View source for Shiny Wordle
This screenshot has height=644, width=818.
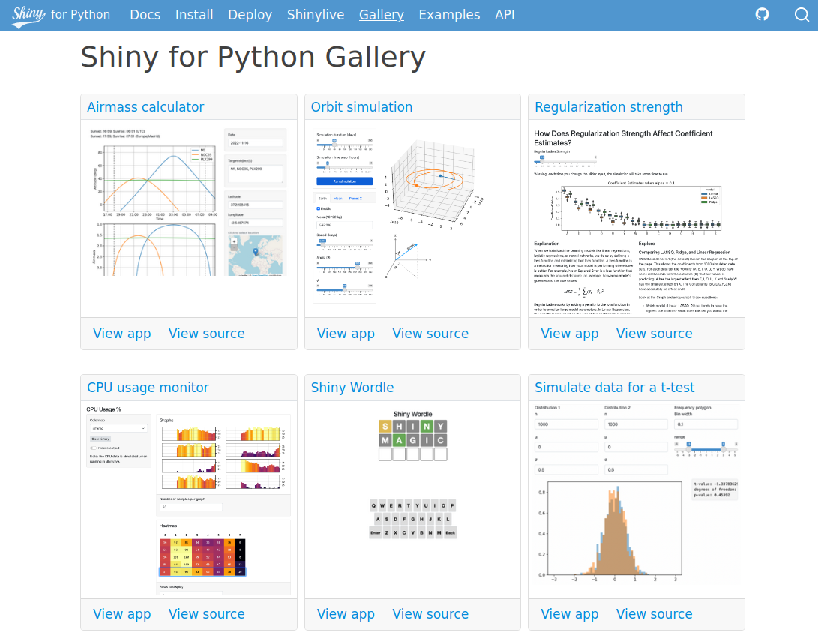pos(430,614)
